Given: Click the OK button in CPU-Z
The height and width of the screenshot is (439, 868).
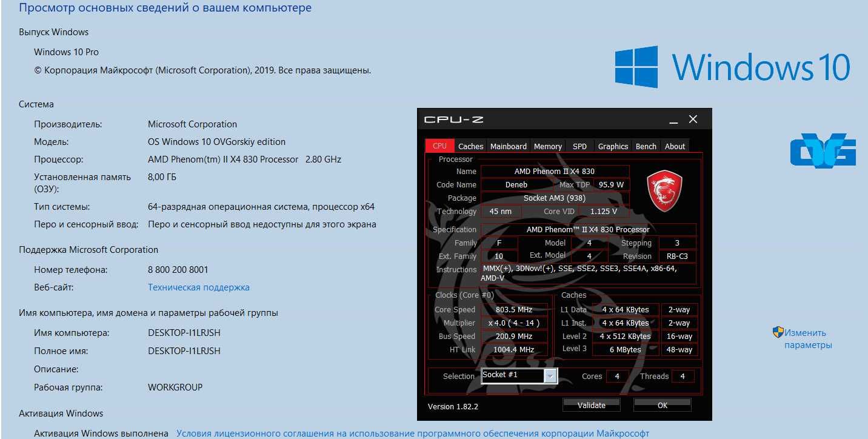Looking at the screenshot, I should tap(663, 405).
